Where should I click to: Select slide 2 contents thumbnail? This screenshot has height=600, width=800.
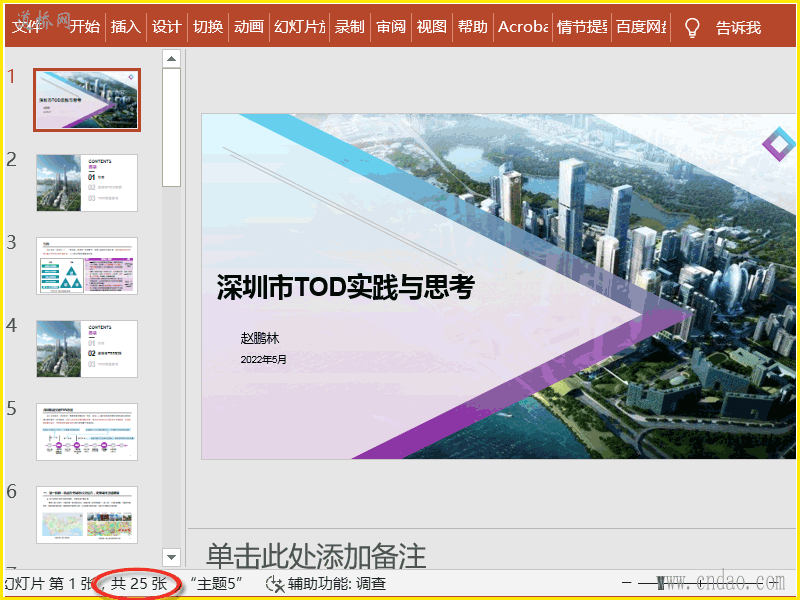(87, 183)
